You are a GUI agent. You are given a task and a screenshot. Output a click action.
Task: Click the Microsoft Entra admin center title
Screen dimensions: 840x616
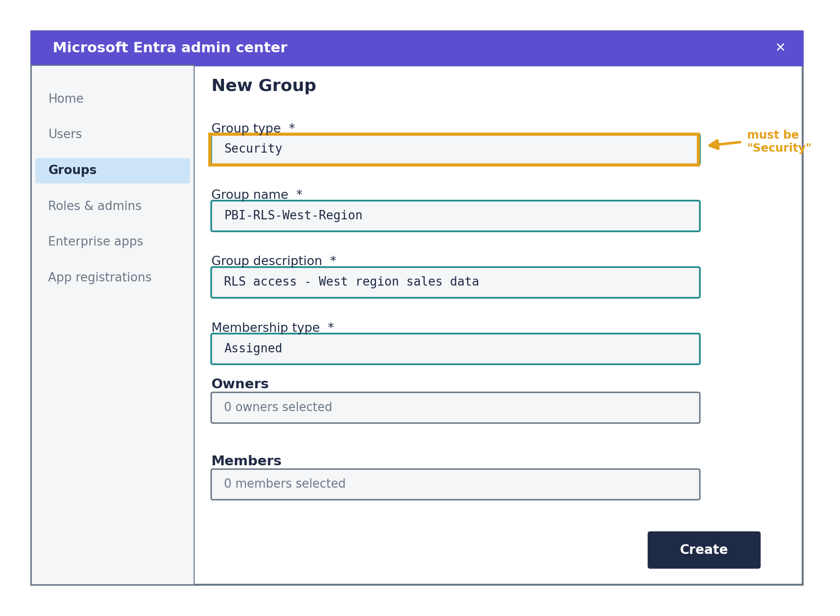tap(170, 48)
